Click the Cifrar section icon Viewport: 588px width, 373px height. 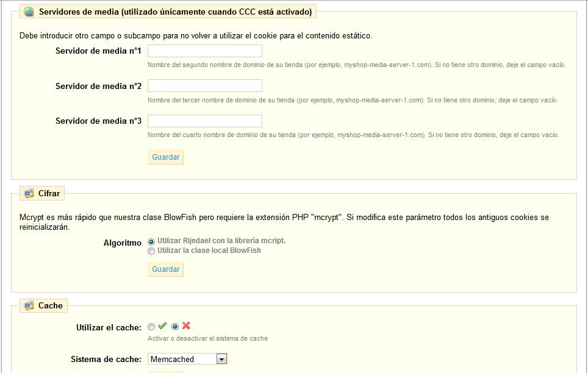coord(29,193)
